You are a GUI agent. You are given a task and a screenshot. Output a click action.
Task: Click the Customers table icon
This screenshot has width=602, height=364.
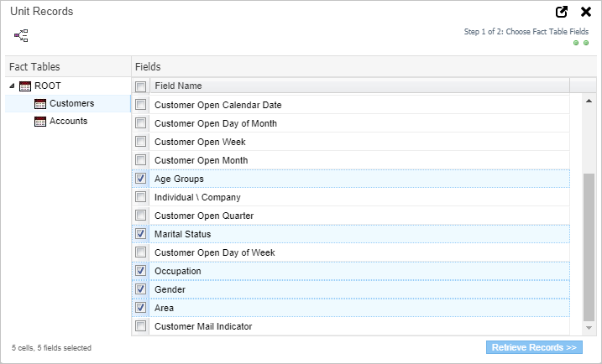click(40, 104)
